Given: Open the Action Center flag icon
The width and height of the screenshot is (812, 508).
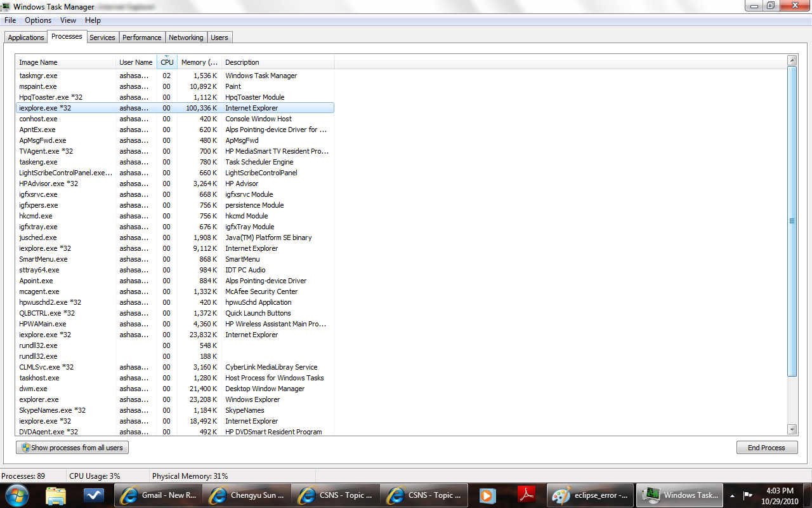Looking at the screenshot, I should (748, 495).
